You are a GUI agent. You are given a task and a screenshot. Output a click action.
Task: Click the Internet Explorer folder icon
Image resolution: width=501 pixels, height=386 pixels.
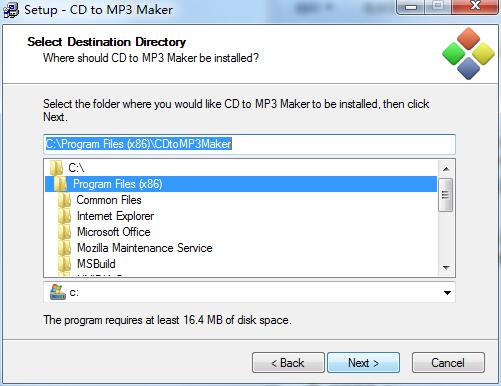pos(64,216)
